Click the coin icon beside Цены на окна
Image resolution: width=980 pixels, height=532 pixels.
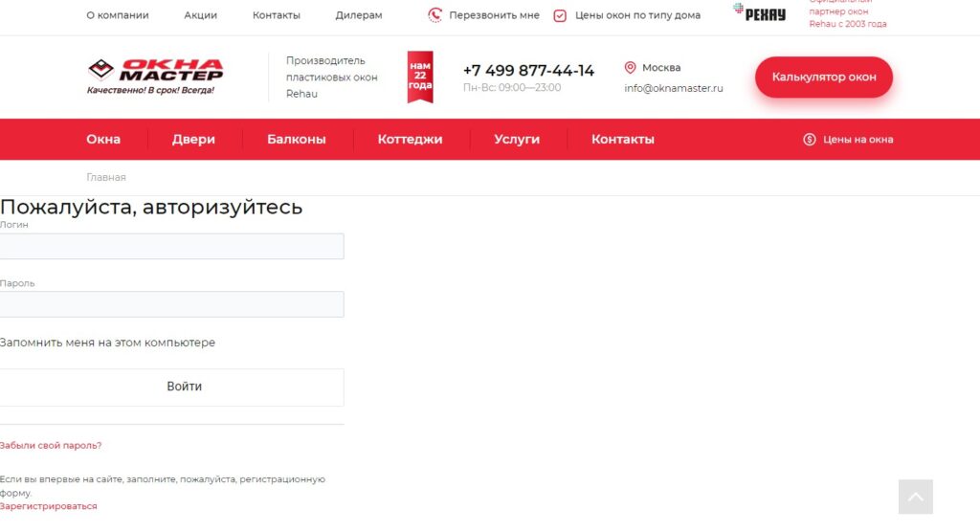(x=810, y=140)
